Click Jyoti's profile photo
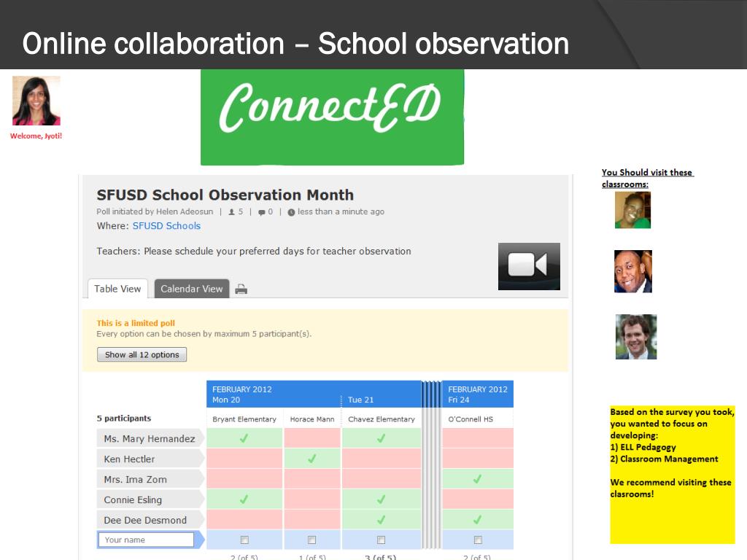747x560 pixels. tap(36, 101)
